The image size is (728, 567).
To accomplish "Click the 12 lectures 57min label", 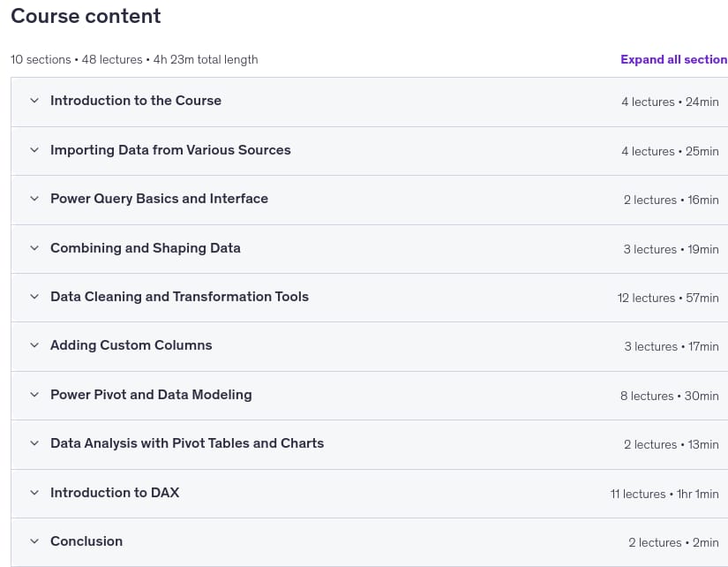I will 668,298.
